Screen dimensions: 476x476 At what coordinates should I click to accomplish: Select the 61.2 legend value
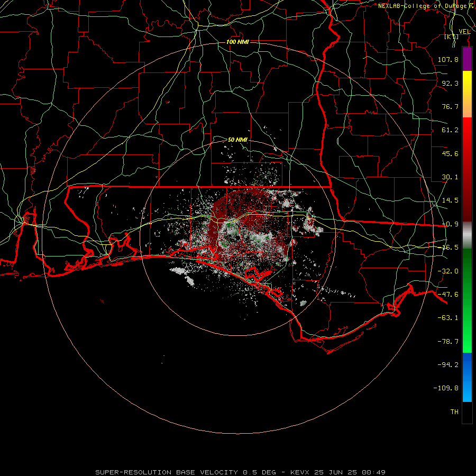(x=450, y=130)
